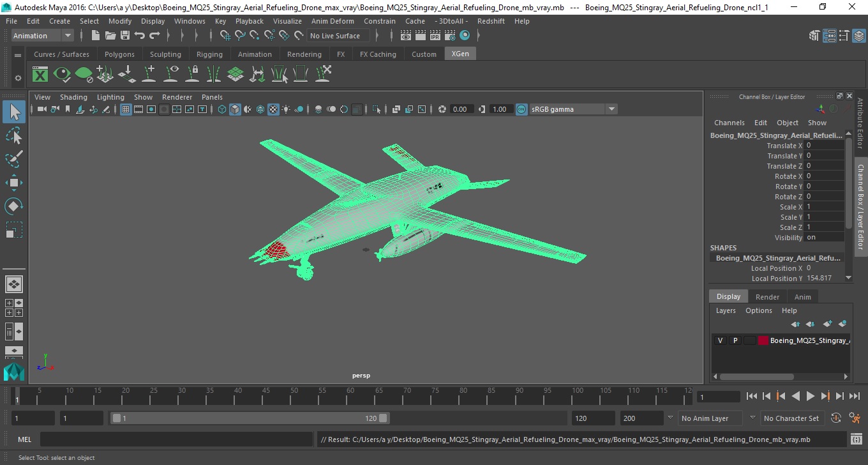This screenshot has width=868, height=465.
Task: Toggle layer playback P box
Action: pyautogui.click(x=735, y=340)
